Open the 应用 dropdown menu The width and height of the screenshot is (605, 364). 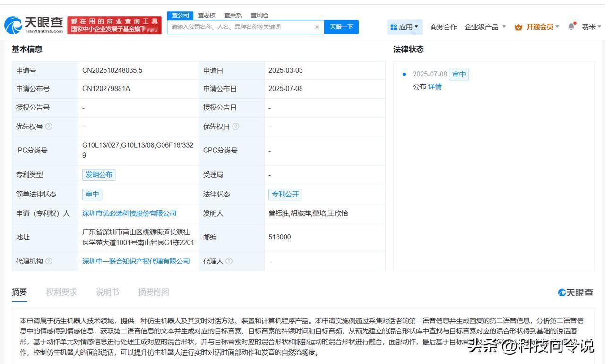(405, 27)
